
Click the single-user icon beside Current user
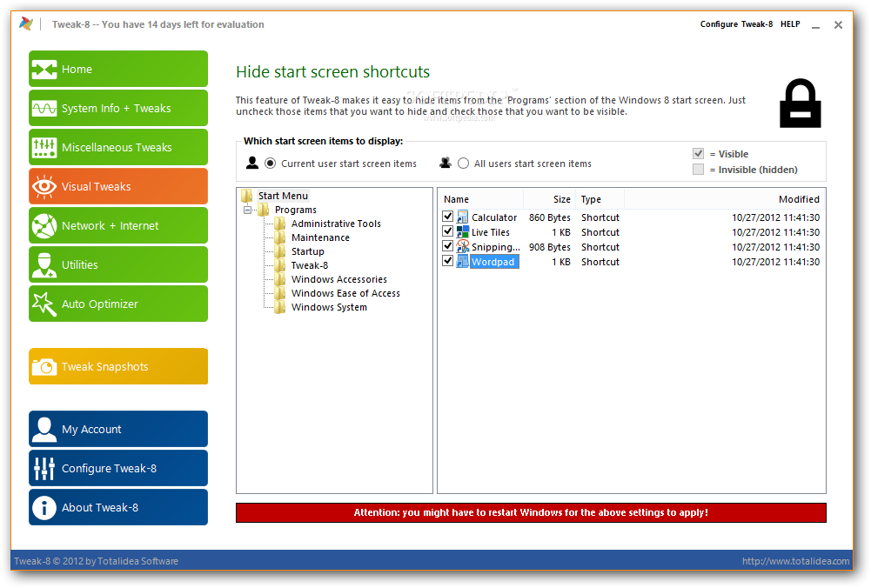pos(252,163)
